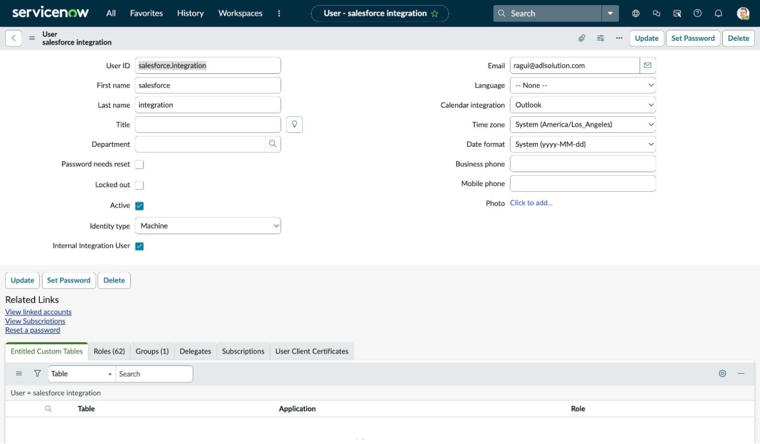
Task: Click the related list filter funnel icon
Action: (37, 374)
